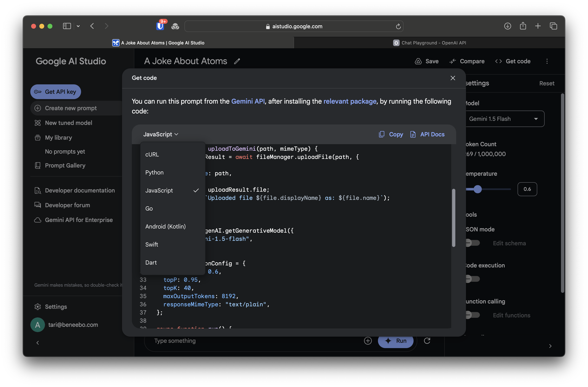The height and width of the screenshot is (387, 588).
Task: Select Android (Kotlin) from language menu
Action: tap(173, 226)
